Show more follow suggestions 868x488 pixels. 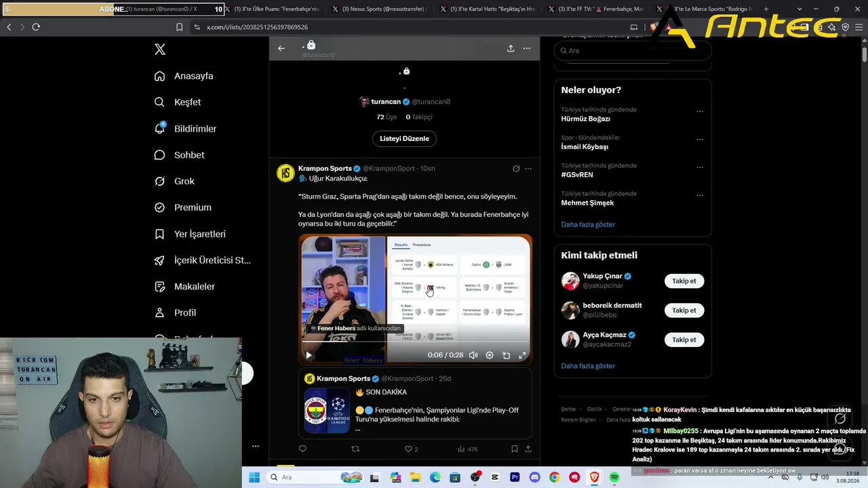coord(588,366)
